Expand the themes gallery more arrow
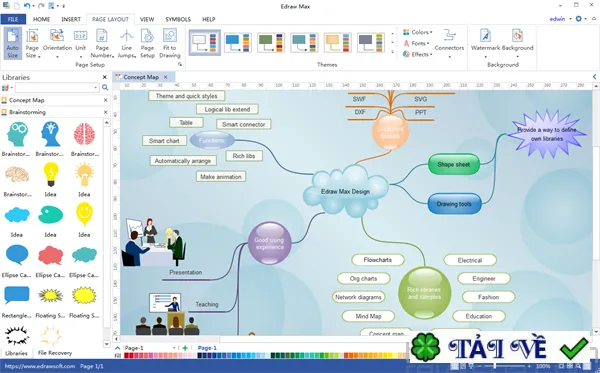600x373 pixels. click(x=392, y=52)
